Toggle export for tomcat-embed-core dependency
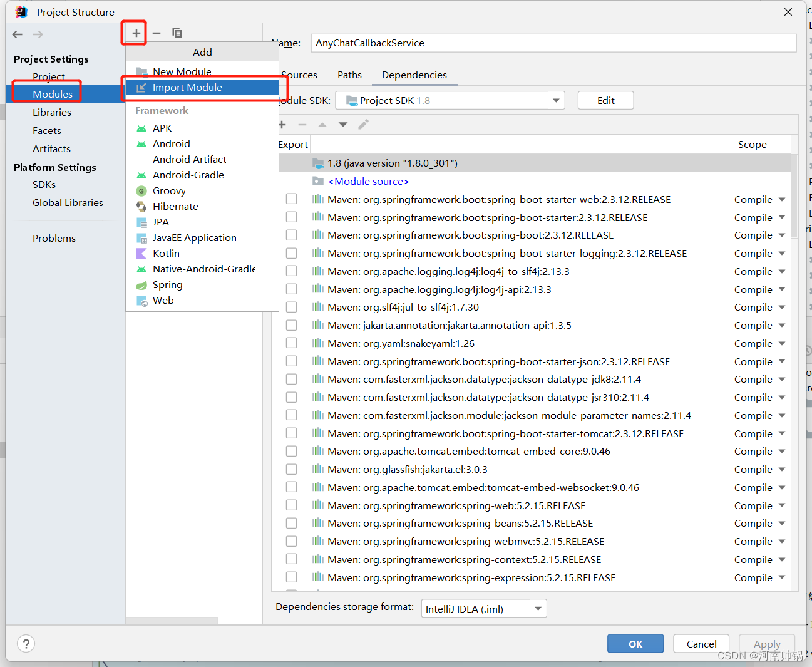The image size is (812, 667). tap(291, 451)
